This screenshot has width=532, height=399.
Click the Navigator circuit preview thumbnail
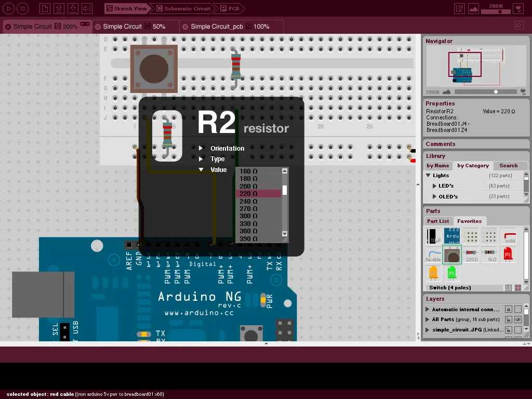[477, 66]
